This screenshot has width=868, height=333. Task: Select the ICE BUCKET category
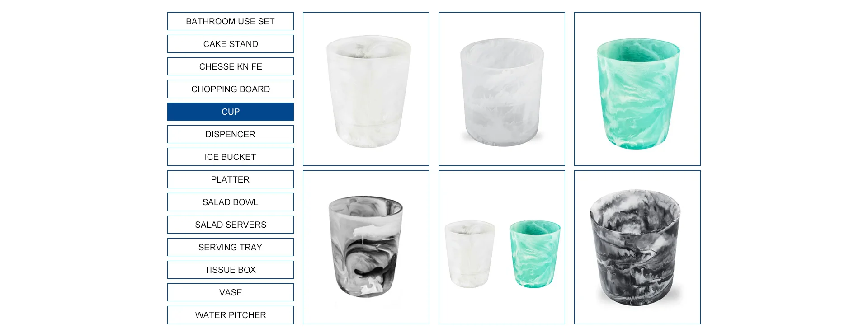pyautogui.click(x=230, y=157)
